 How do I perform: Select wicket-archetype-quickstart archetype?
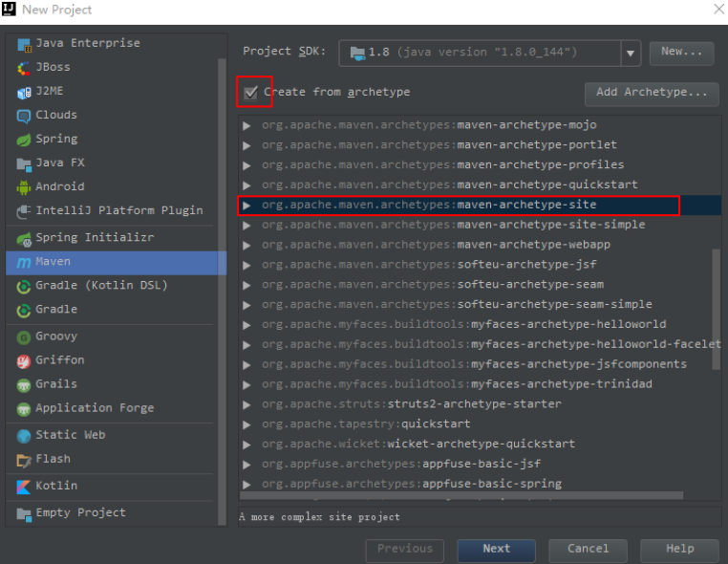(x=480, y=445)
